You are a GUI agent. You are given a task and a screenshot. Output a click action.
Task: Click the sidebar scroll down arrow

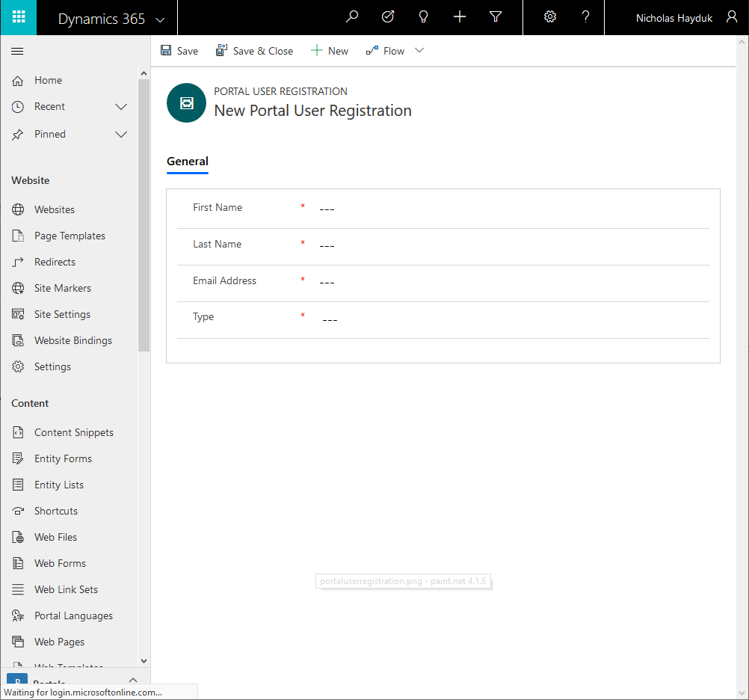tap(144, 661)
